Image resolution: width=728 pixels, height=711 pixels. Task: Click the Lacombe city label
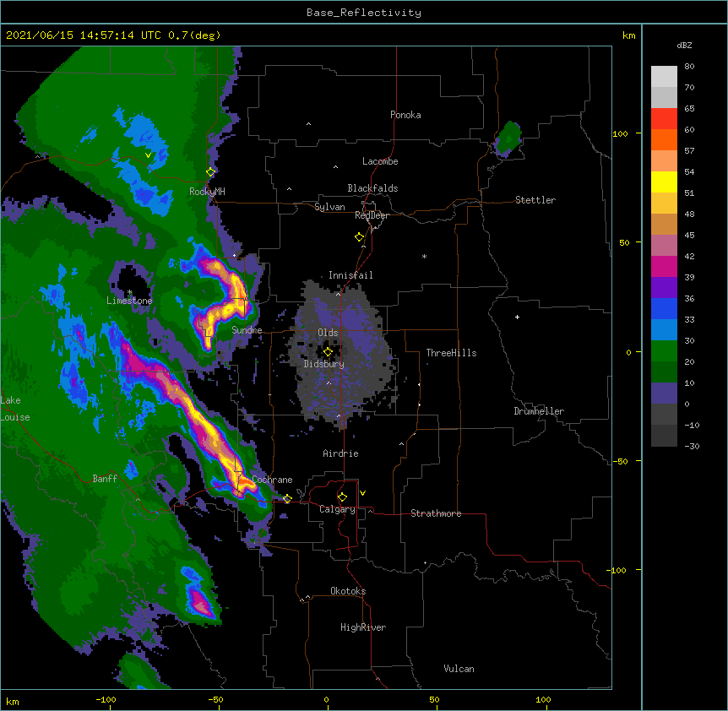point(380,161)
